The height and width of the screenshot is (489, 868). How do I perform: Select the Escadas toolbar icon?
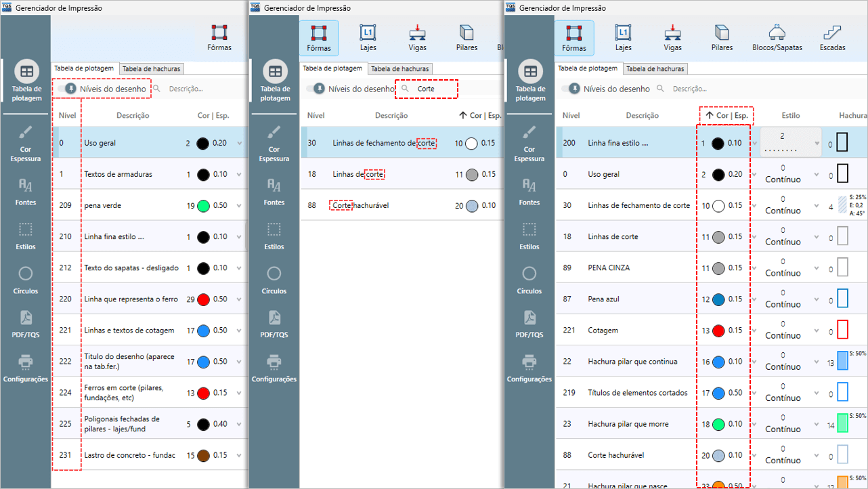point(832,37)
